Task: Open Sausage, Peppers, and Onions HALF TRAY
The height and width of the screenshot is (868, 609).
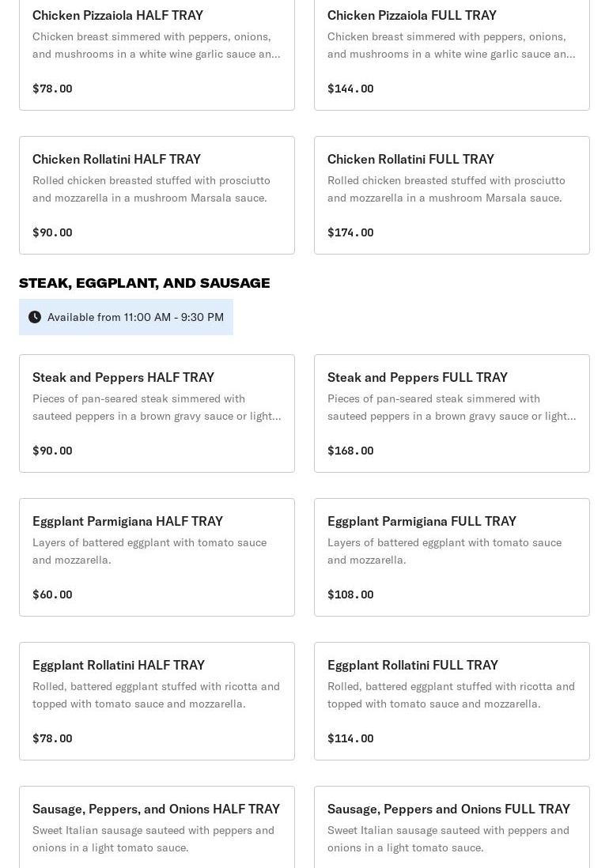Action: [x=157, y=827]
